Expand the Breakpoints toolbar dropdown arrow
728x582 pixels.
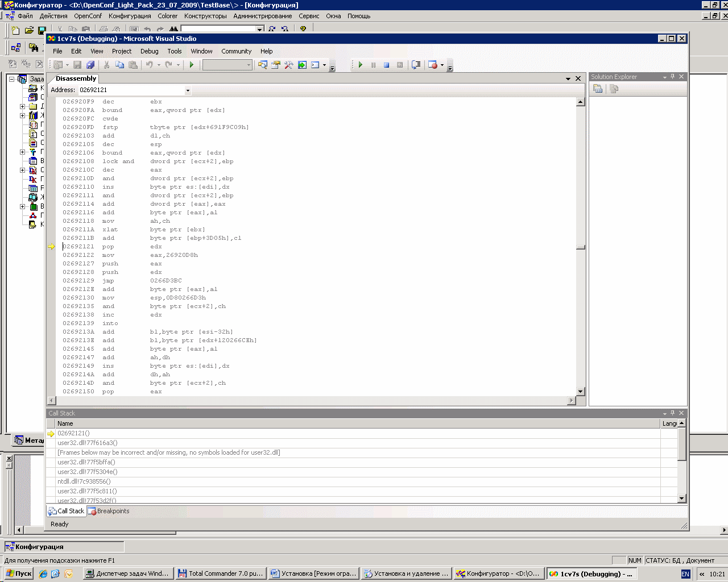(x=442, y=65)
